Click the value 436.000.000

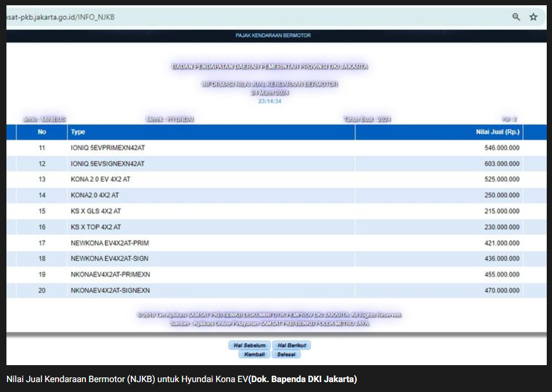pyautogui.click(x=502, y=259)
